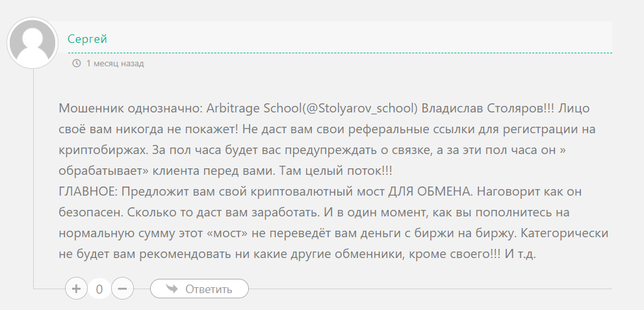Click the vote count showing 0
The height and width of the screenshot is (310, 644).
click(99, 289)
